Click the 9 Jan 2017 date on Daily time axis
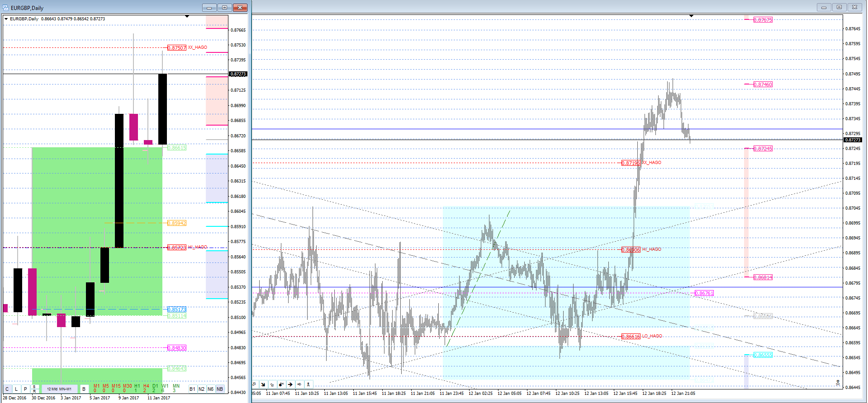This screenshot has height=403, width=868. [129, 398]
